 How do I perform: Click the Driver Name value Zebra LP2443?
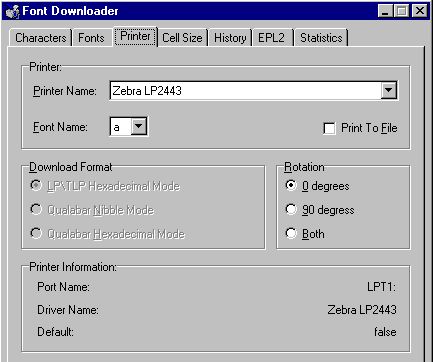362,310
